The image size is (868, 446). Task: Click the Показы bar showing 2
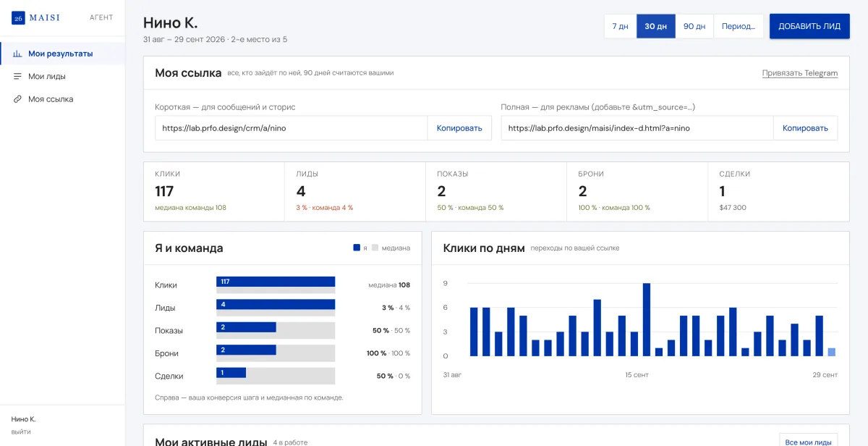[246, 327]
